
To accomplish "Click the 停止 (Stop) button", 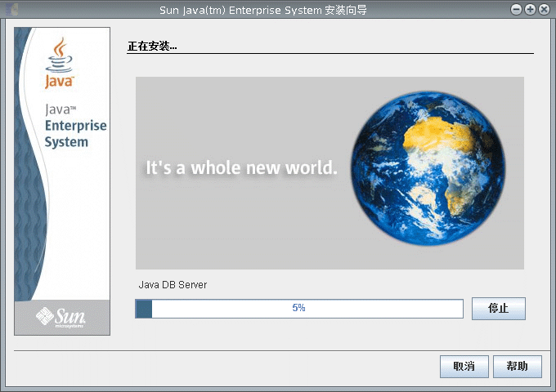I will [x=499, y=309].
